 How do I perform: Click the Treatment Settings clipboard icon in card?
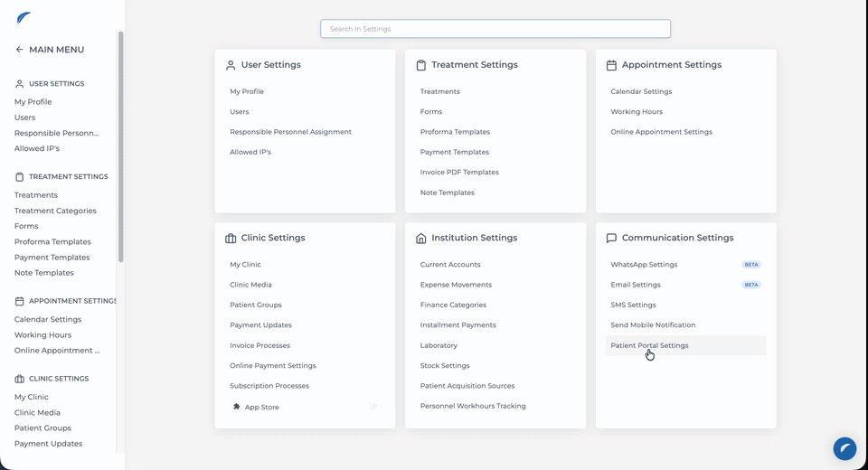click(x=420, y=65)
